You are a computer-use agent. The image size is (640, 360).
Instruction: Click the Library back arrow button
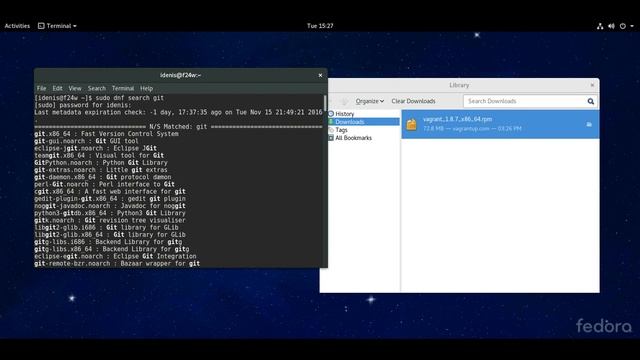(331, 101)
